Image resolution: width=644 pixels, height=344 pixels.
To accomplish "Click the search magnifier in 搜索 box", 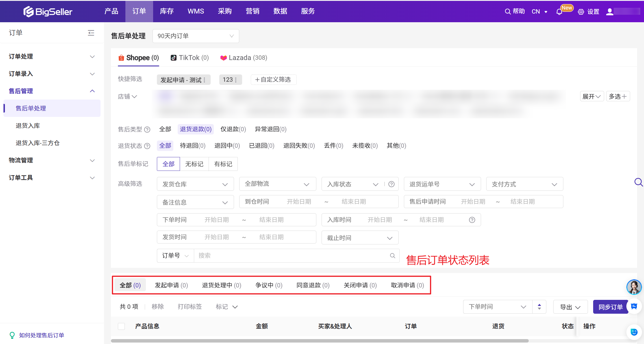I will pos(393,256).
